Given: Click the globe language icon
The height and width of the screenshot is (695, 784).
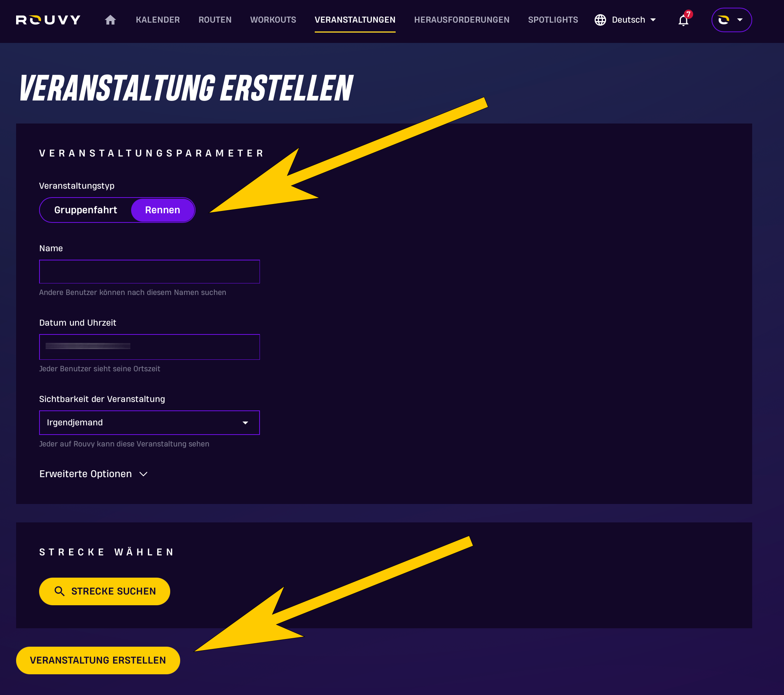Looking at the screenshot, I should 600,20.
